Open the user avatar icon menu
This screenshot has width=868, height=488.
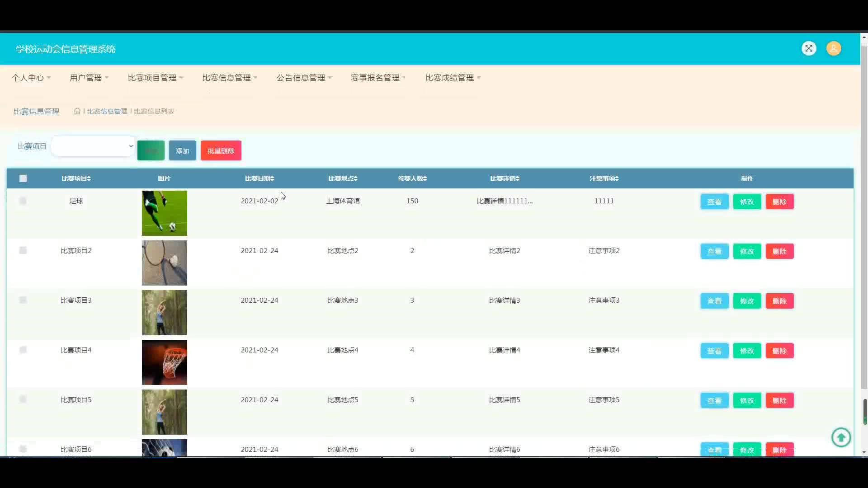(834, 48)
